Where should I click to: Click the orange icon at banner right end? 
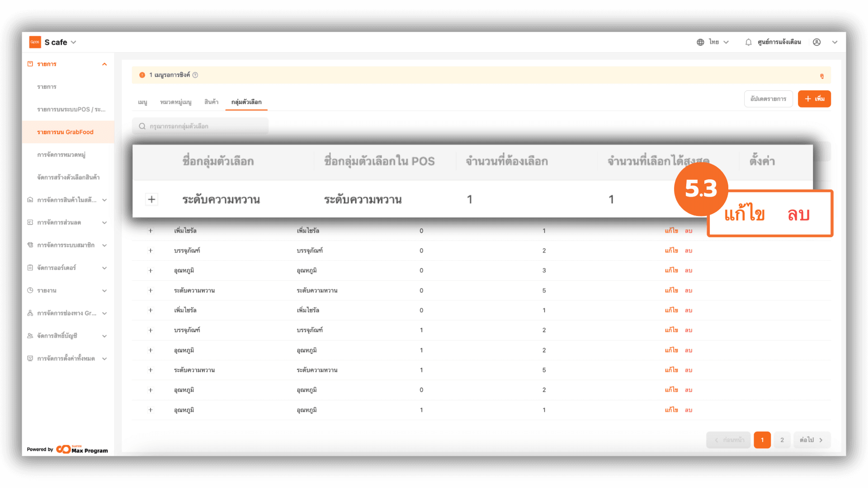[821, 76]
